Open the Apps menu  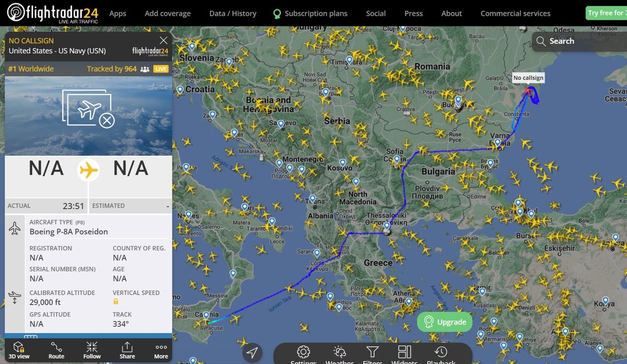[118, 14]
